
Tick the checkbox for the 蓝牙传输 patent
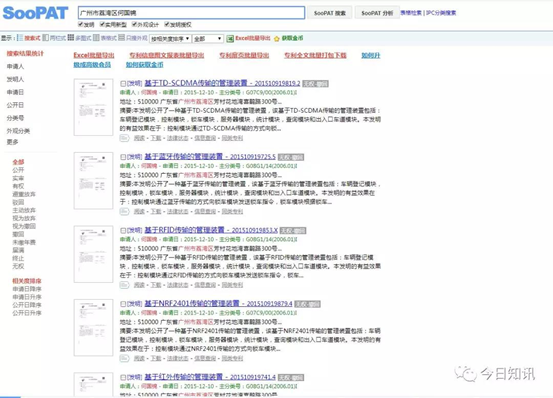[x=123, y=157]
